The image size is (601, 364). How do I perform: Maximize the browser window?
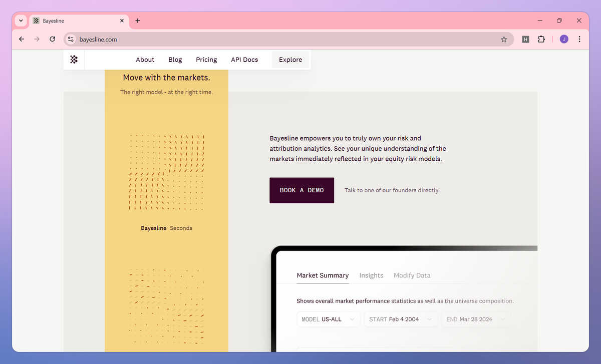coord(559,21)
